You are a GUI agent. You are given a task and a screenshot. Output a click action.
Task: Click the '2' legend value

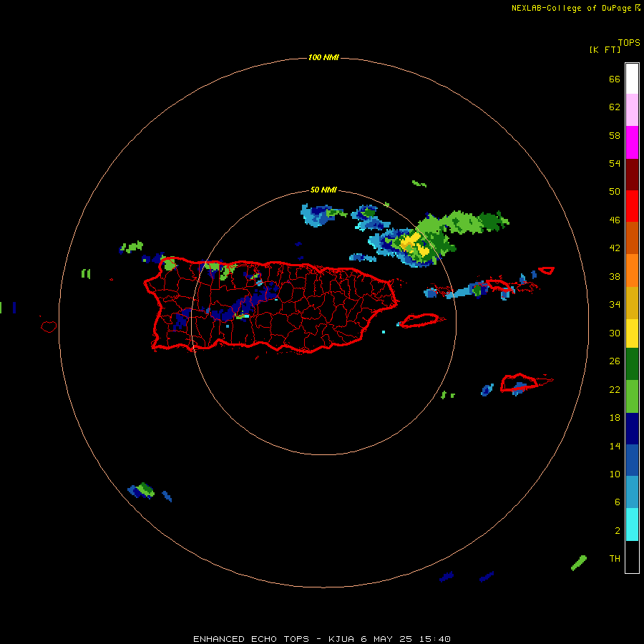click(617, 530)
